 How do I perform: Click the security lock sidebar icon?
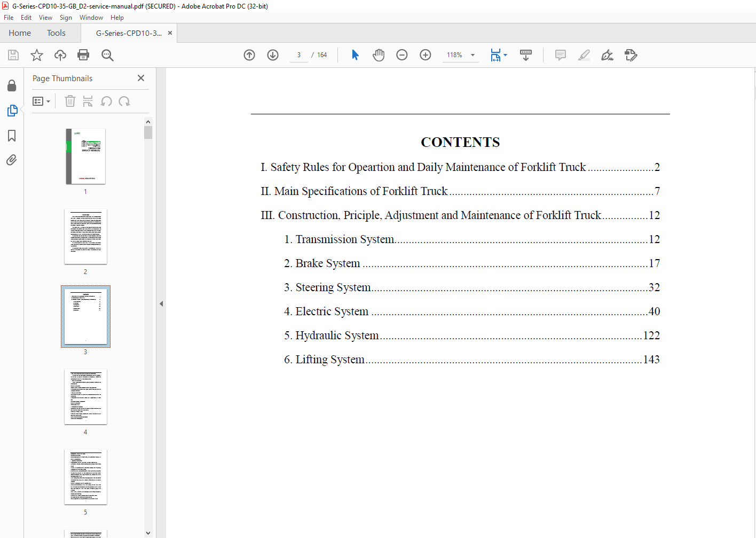click(x=12, y=85)
